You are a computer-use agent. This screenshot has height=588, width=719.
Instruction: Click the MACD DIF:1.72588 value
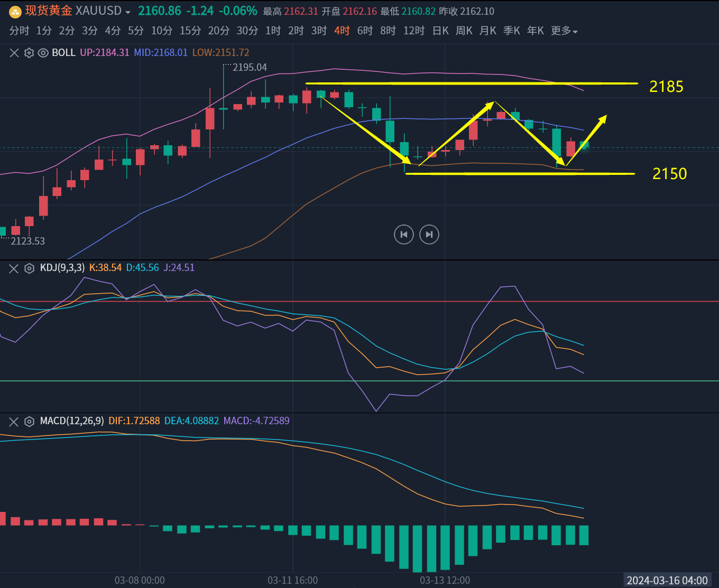pyautogui.click(x=134, y=421)
